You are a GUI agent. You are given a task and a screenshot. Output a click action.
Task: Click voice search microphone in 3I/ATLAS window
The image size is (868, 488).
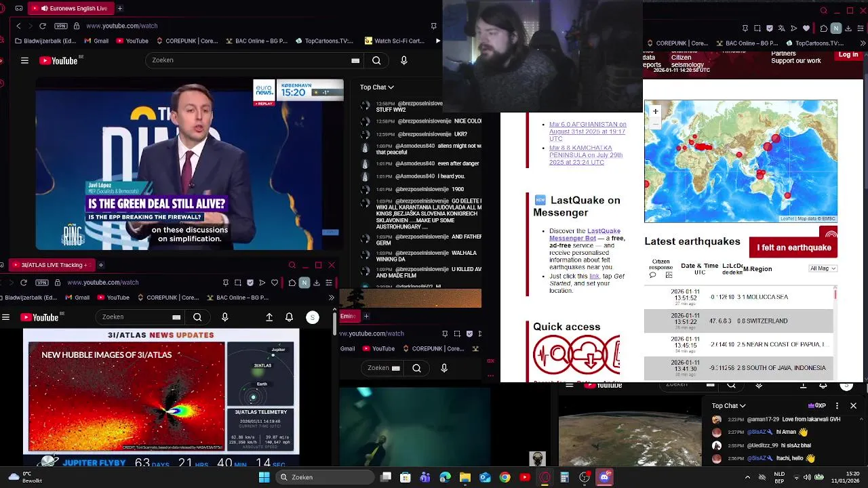[225, 317]
